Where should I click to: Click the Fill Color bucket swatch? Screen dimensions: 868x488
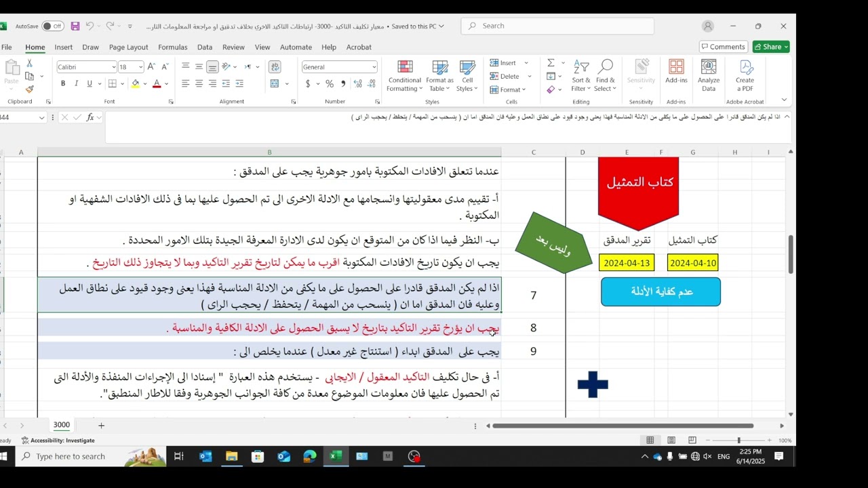[x=135, y=83]
